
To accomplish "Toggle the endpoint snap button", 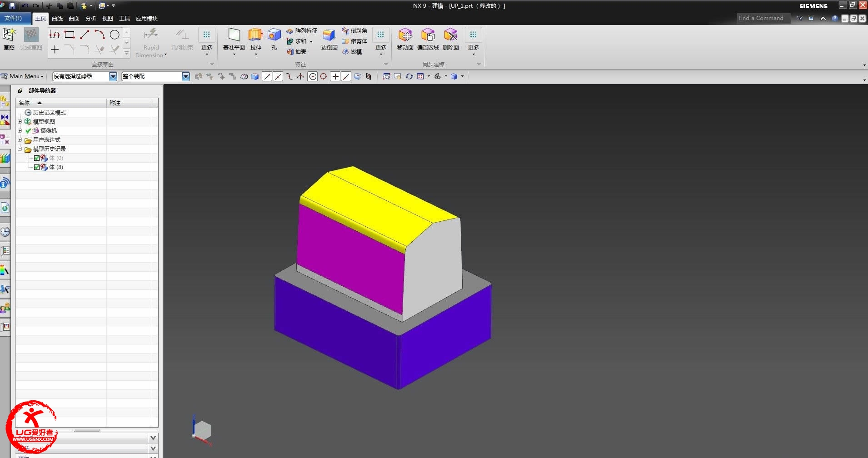I will [x=267, y=76].
